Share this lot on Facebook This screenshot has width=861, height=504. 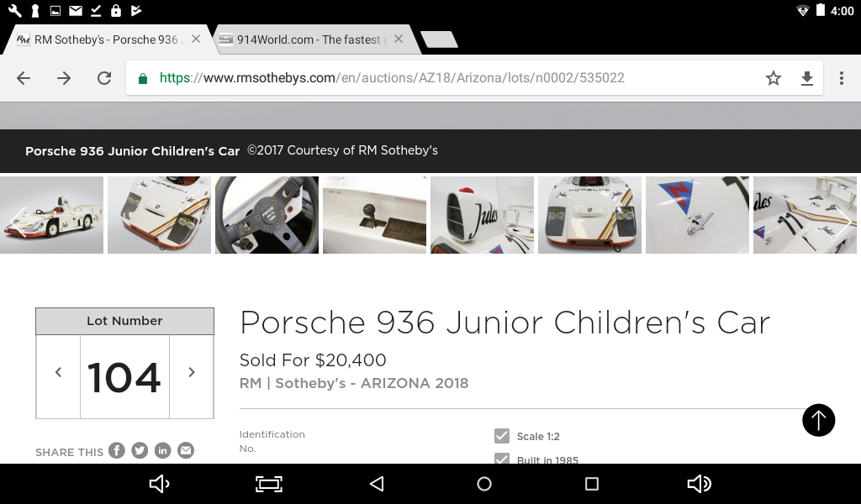[117, 451]
